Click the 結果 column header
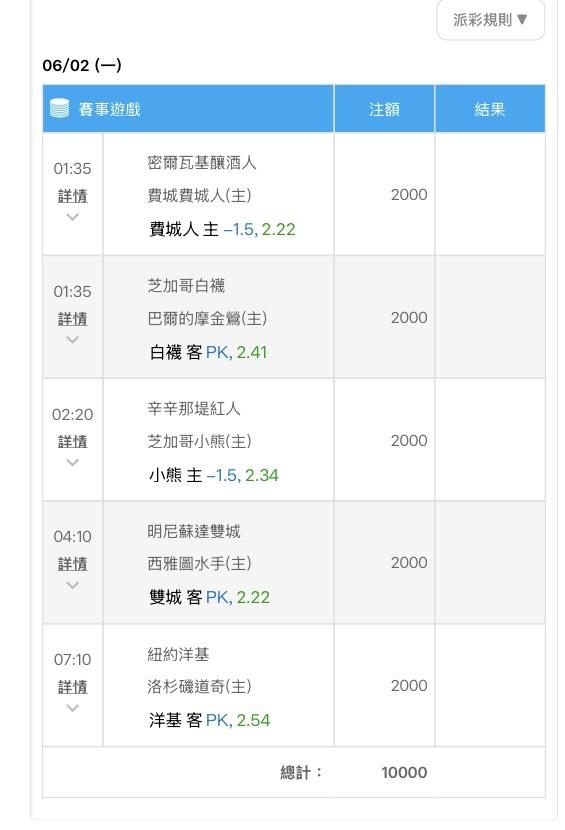 coord(490,109)
